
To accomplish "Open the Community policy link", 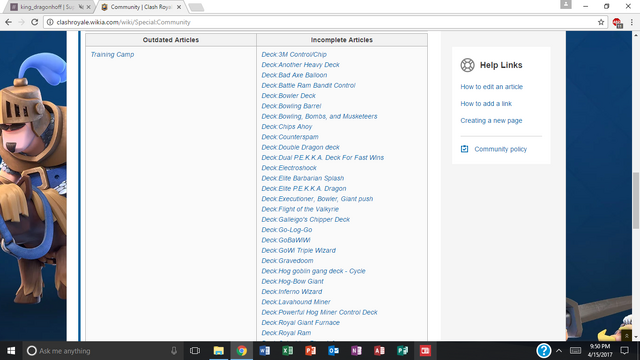I will coord(500,149).
